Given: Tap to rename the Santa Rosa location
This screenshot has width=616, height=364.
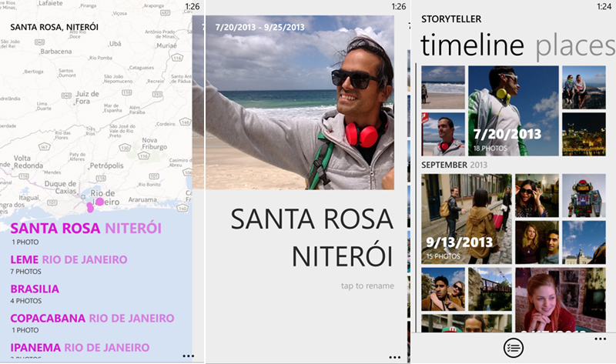Looking at the screenshot, I should [x=367, y=286].
